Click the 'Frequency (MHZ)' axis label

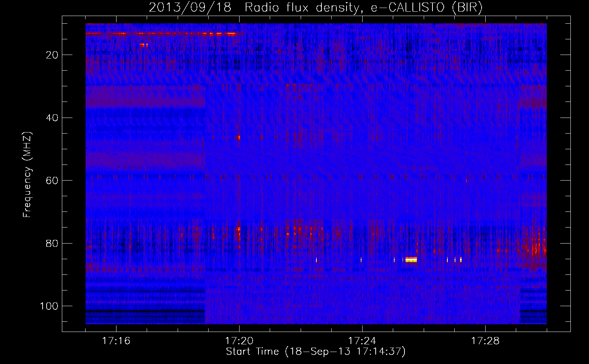(27, 175)
